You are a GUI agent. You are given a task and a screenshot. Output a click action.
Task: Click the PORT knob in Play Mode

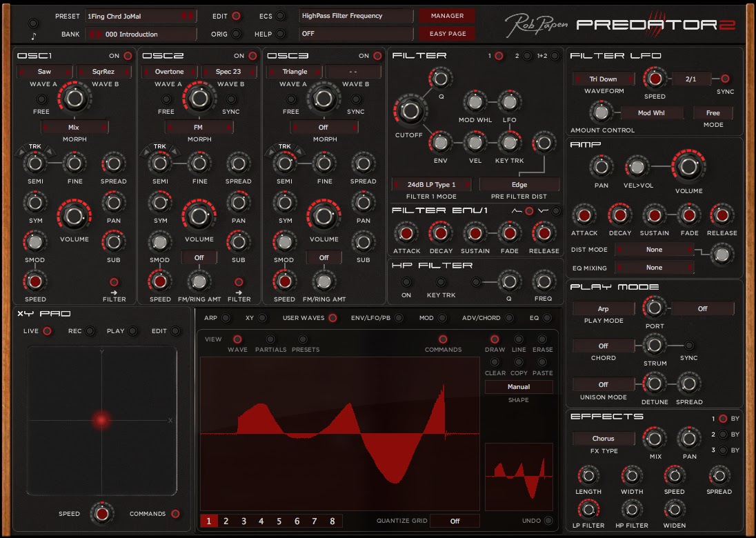tap(655, 308)
